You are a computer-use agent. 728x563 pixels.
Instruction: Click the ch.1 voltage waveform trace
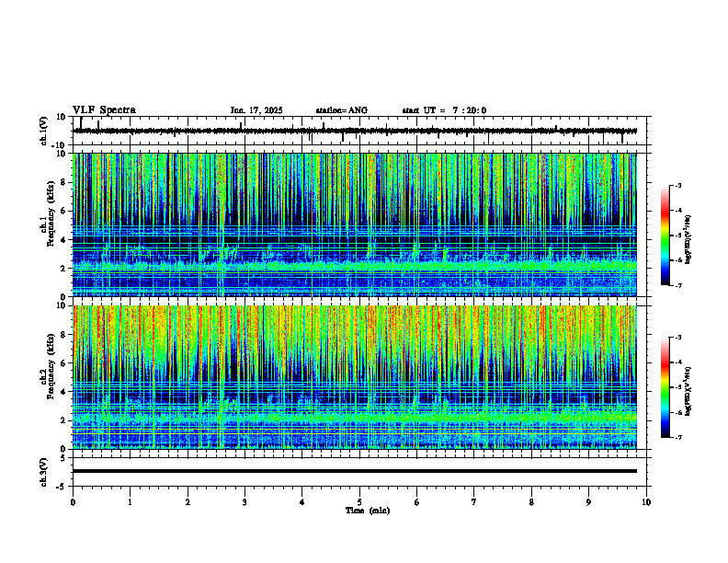coord(355,131)
